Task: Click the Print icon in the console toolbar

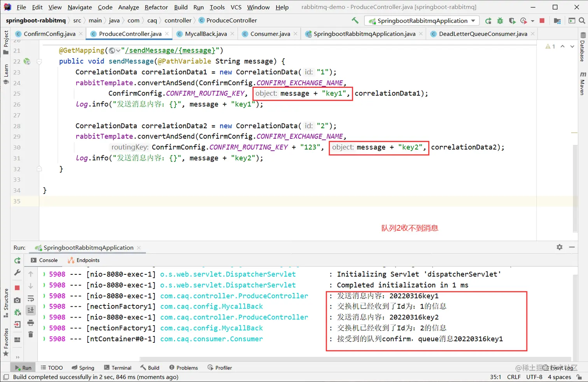Action: 31,323
